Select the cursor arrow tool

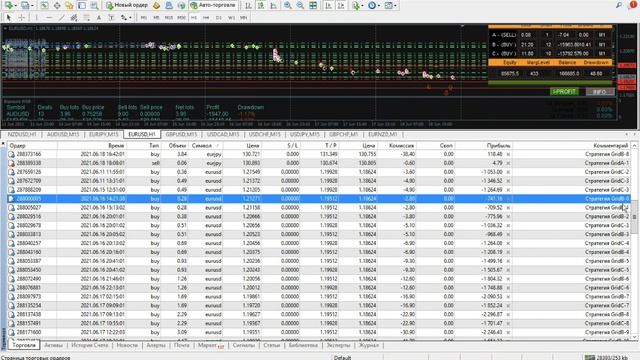(x=9, y=18)
